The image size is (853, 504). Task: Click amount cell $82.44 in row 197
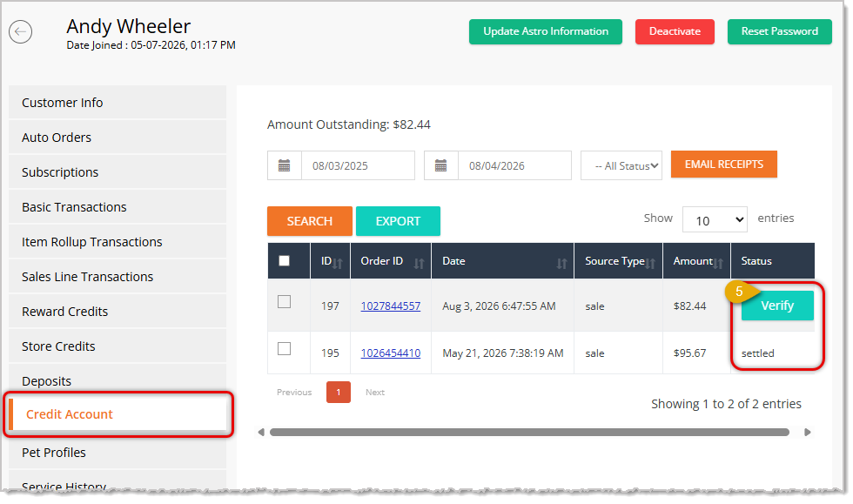689,306
